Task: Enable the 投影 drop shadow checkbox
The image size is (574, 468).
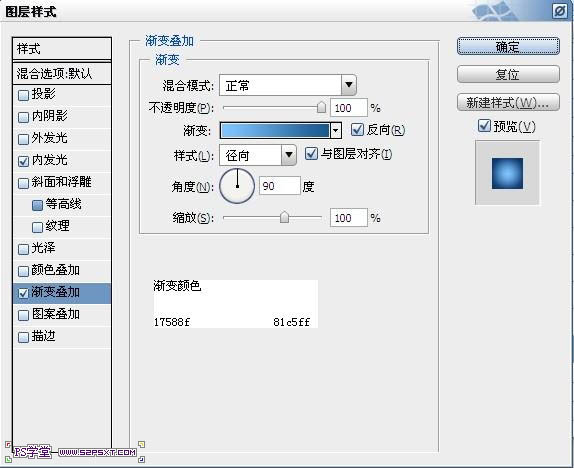Action: pyautogui.click(x=23, y=95)
